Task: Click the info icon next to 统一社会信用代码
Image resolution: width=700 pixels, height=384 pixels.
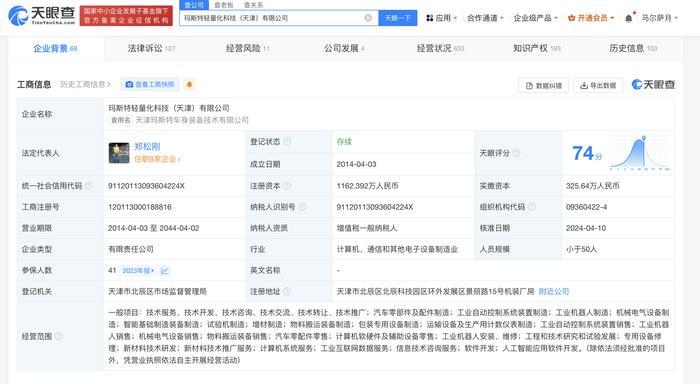Action: point(89,186)
